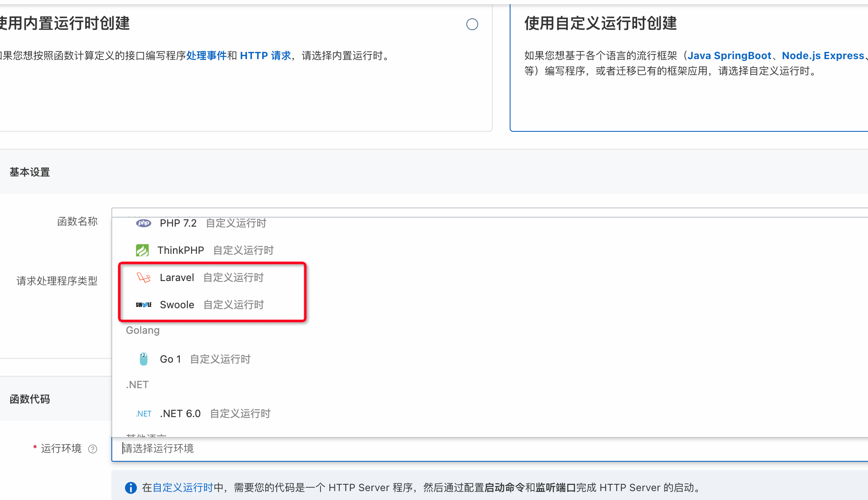Open the HTTP 请求 link
Viewport: 868px width, 500px height.
click(x=266, y=56)
